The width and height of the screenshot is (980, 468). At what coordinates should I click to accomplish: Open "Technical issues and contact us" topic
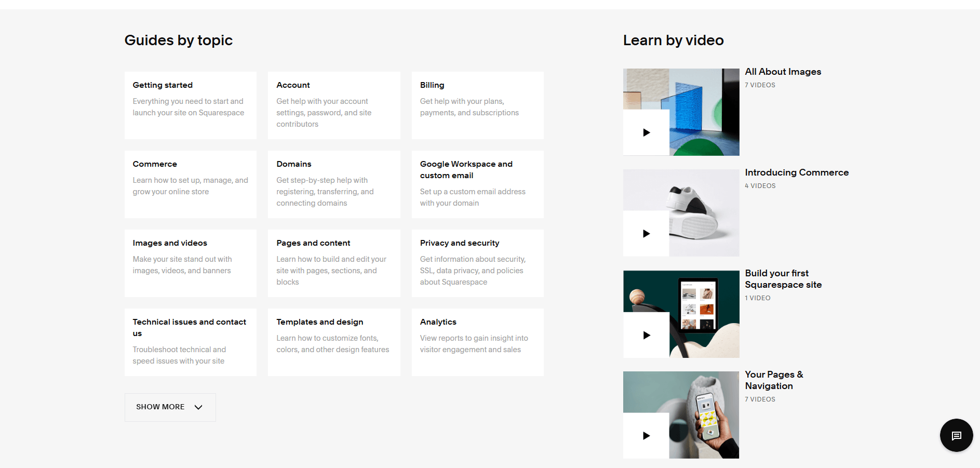click(x=190, y=342)
